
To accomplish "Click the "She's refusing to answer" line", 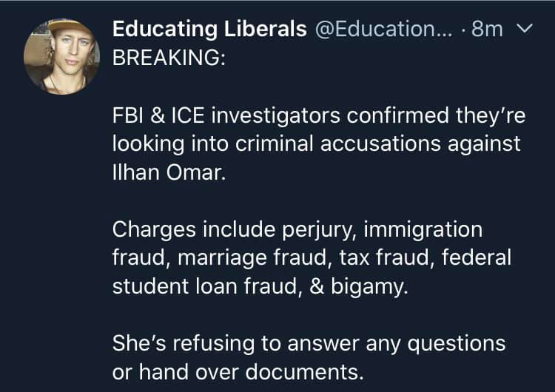I will click(309, 343).
